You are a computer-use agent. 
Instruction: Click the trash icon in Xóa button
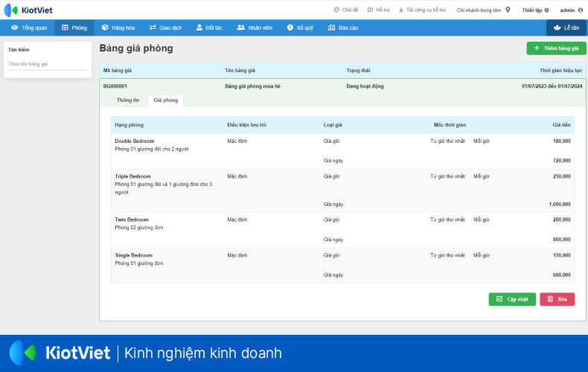tap(550, 299)
